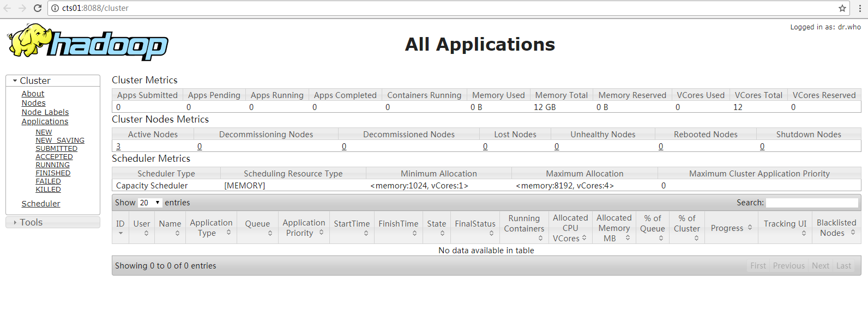
Task: Filter applications by RUNNING state
Action: pyautogui.click(x=52, y=165)
